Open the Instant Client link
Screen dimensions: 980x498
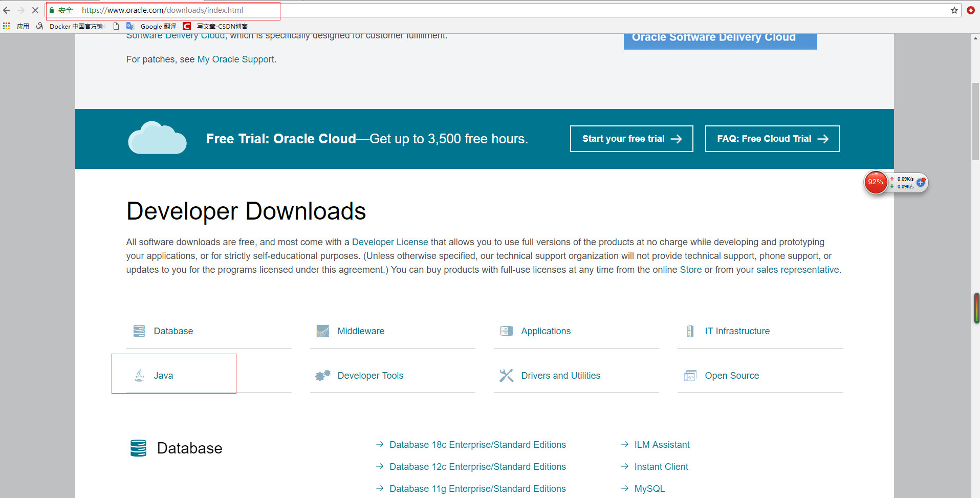pos(661,467)
